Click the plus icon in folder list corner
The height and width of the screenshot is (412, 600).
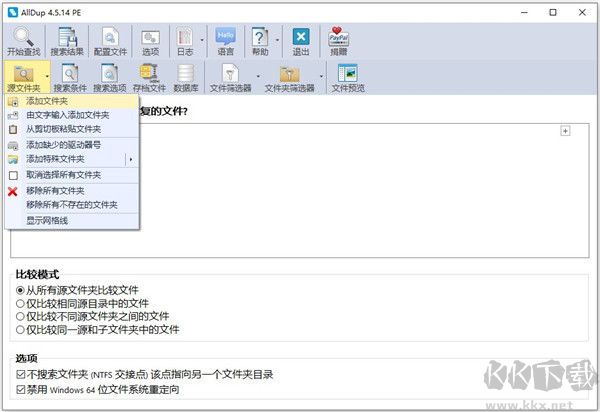pyautogui.click(x=565, y=131)
